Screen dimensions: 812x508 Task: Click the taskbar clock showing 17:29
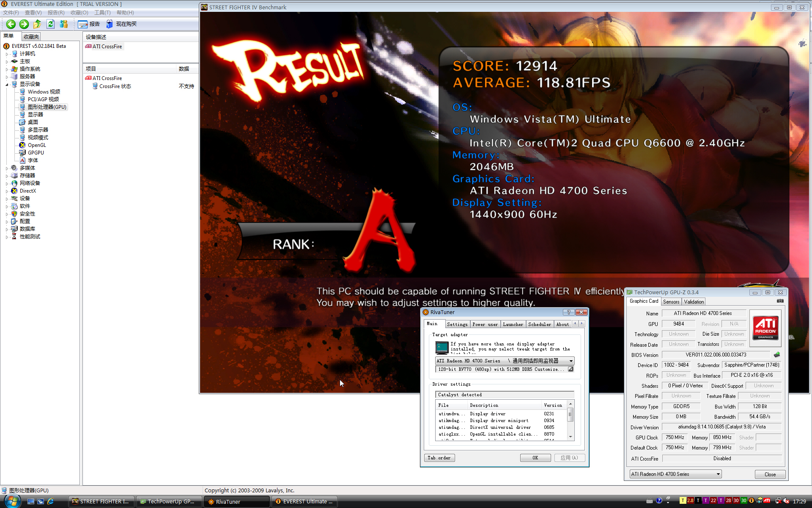799,502
